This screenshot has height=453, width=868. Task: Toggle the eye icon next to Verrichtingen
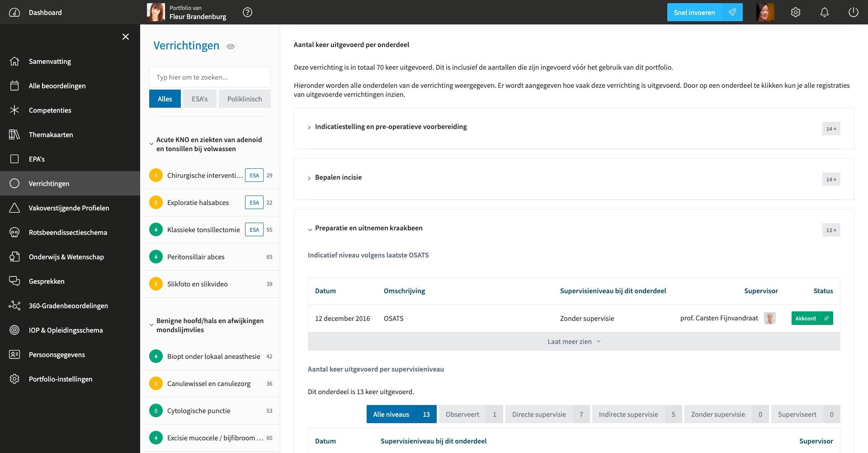(231, 46)
